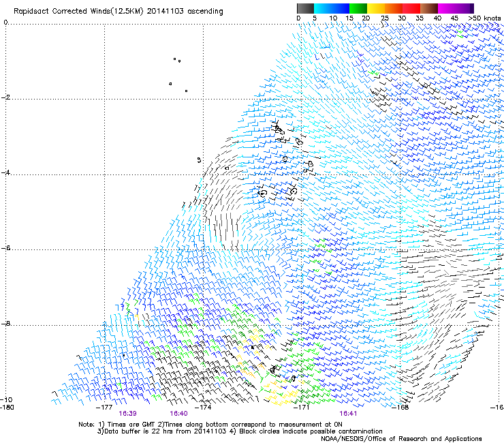The width and height of the screenshot is (504, 443).
Task: Click the red 30-35 knots color swatch
Action: [411, 8]
